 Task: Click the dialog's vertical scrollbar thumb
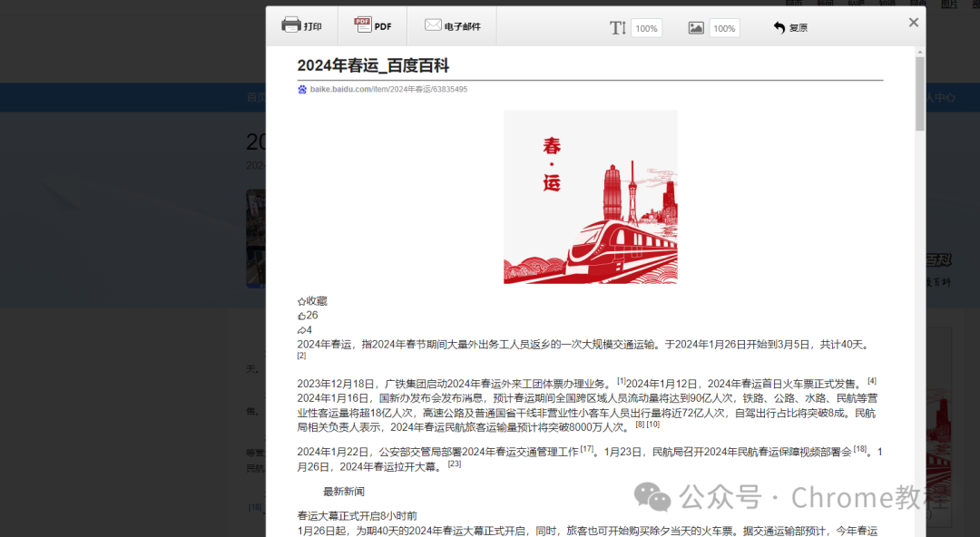coord(920,93)
